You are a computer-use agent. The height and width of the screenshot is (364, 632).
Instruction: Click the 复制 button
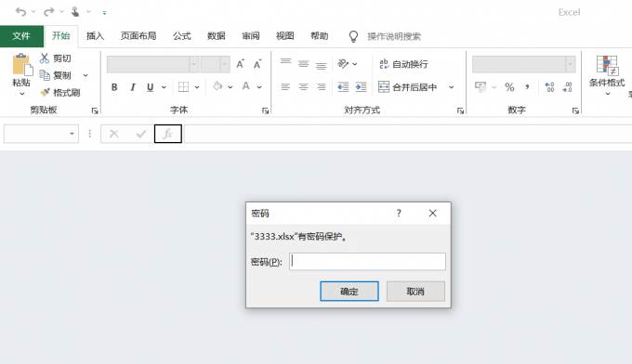[x=55, y=75]
